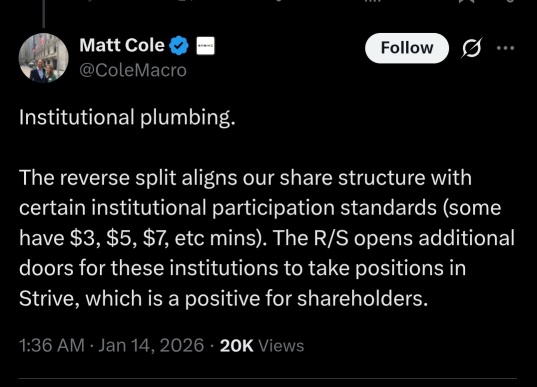Open the Grok explain-post icon
This screenshot has height=387, width=537.
472,47
